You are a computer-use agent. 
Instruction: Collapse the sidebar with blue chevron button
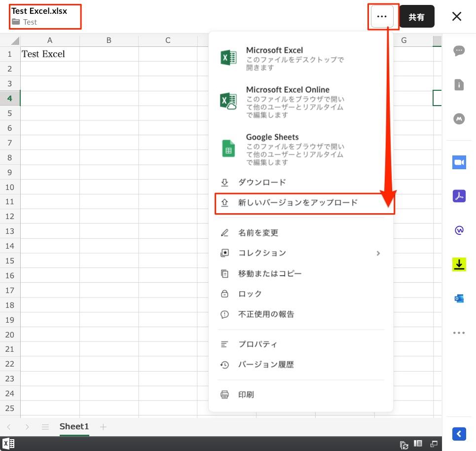coord(459,434)
